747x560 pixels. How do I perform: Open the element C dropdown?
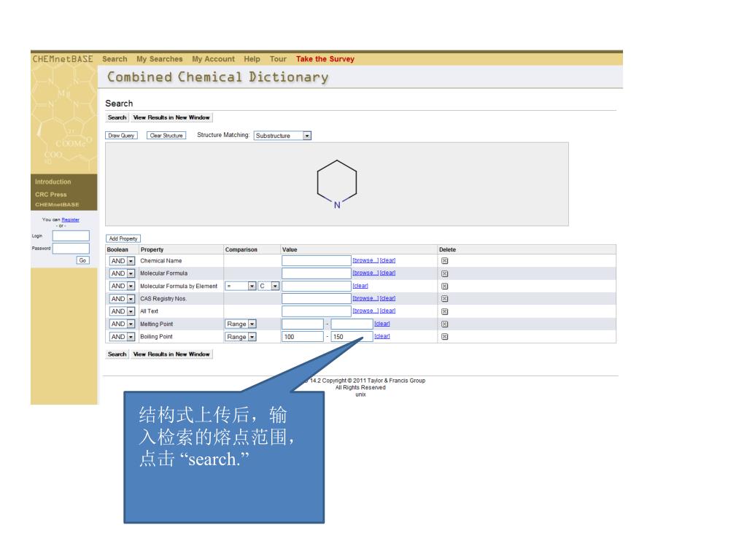(x=268, y=286)
